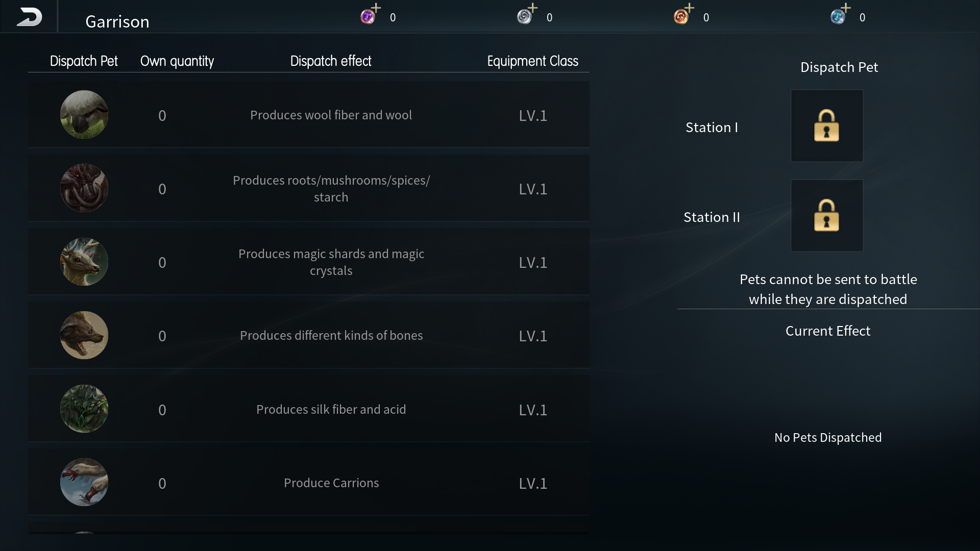The height and width of the screenshot is (551, 980).
Task: Tap the locked Station I slot
Action: (x=827, y=126)
